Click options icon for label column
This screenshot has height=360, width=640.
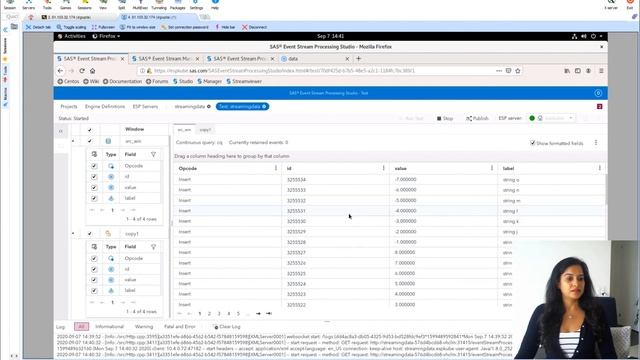pyautogui.click(x=600, y=168)
